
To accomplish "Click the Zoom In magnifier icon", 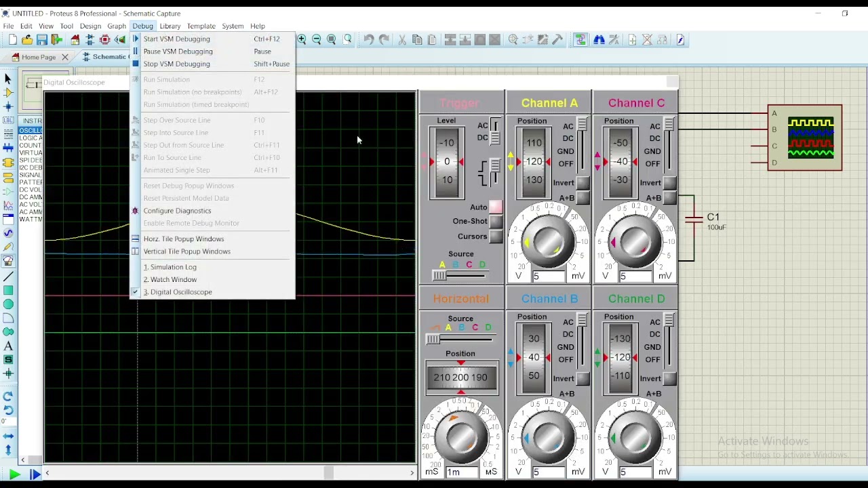I will pos(302,40).
